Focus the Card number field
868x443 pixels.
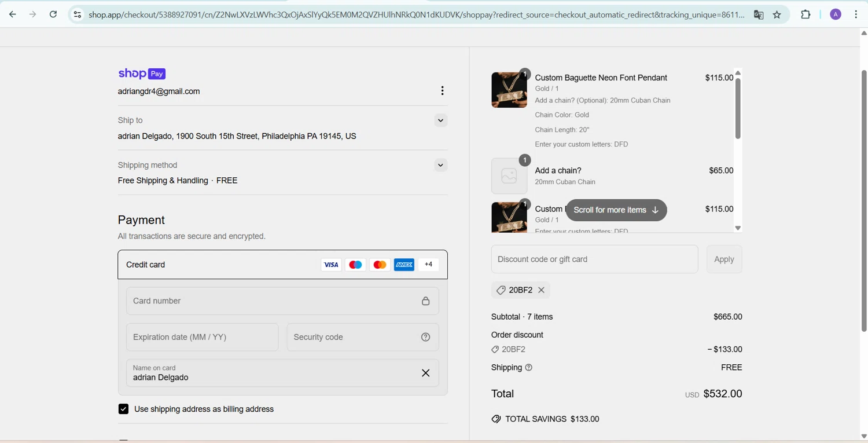(282, 301)
